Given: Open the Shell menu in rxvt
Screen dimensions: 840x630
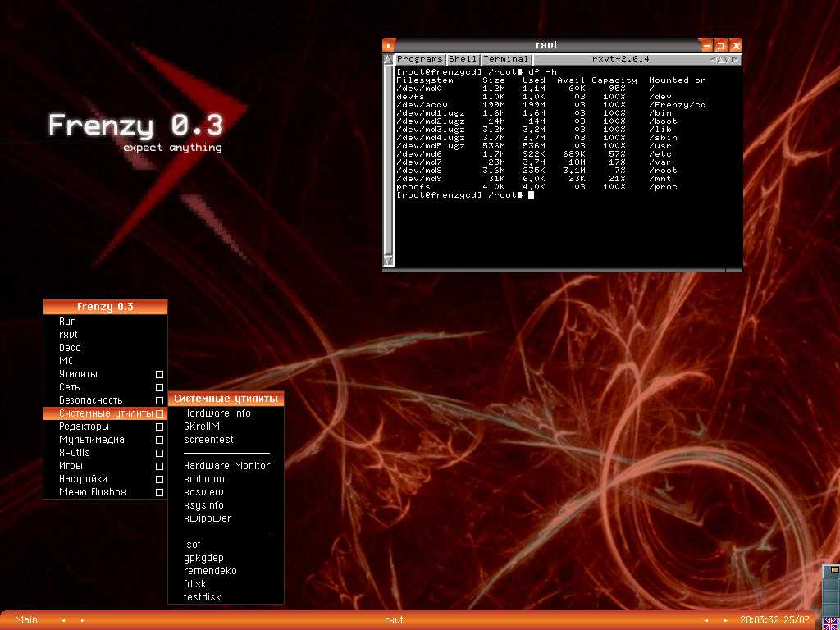Looking at the screenshot, I should pyautogui.click(x=463, y=60).
